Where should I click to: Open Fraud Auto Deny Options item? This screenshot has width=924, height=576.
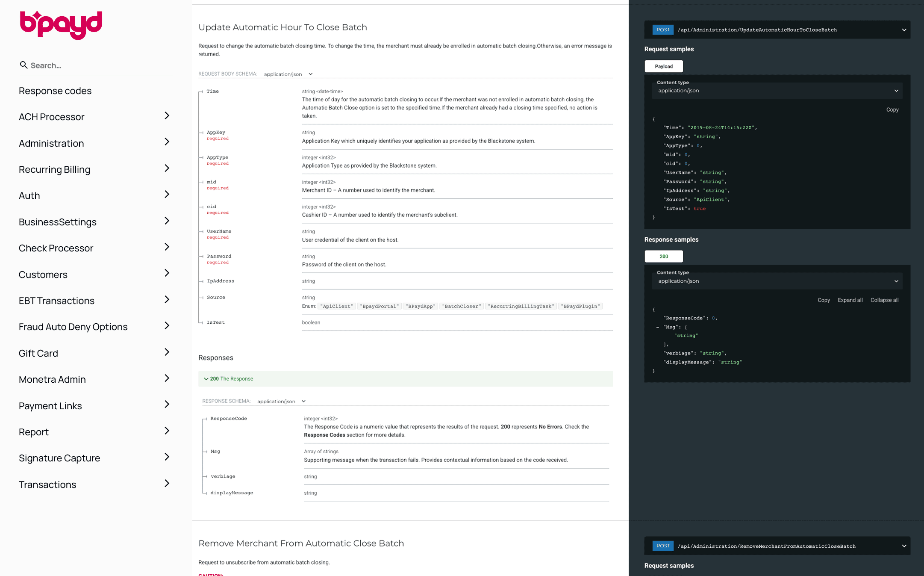coord(73,327)
